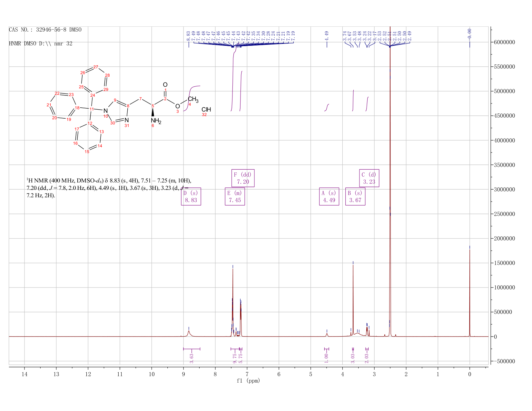This screenshot has height=411, width=532.
Task: Select the 'HNMR DMSO D:\\ nmr 32' line
Action: tap(41, 44)
